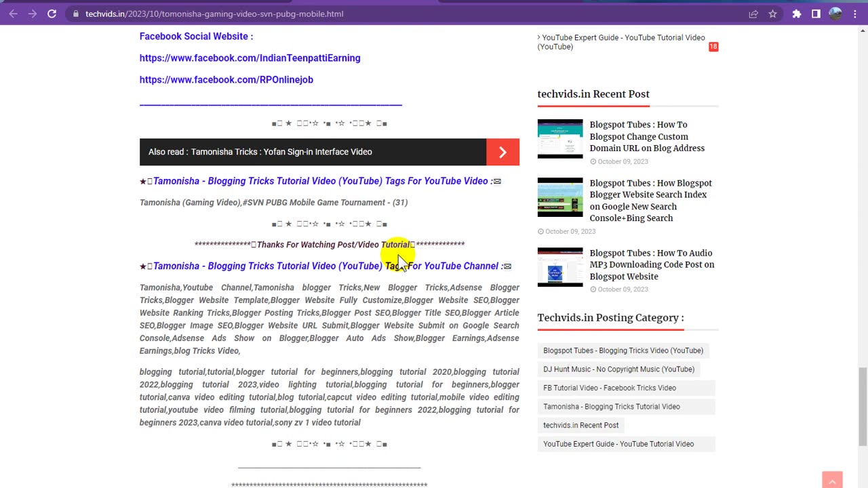Image resolution: width=868 pixels, height=488 pixels.
Task: Open post How To Audio MP3 Downloading Code
Action: click(x=652, y=264)
